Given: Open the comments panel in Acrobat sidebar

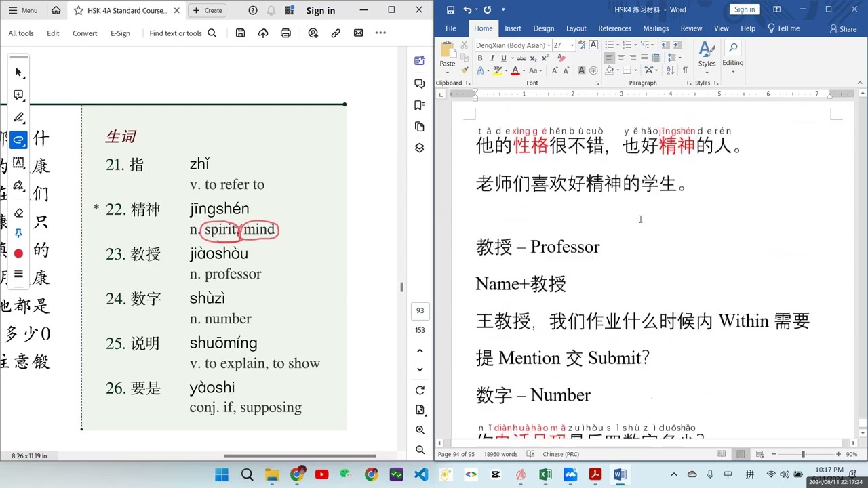Looking at the screenshot, I should point(419,83).
